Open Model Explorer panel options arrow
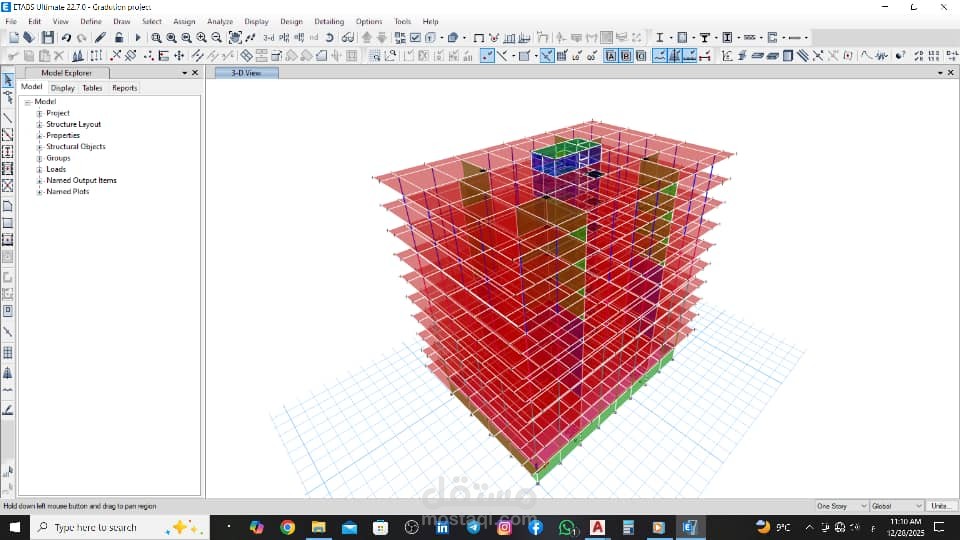960x540 pixels. tap(184, 73)
